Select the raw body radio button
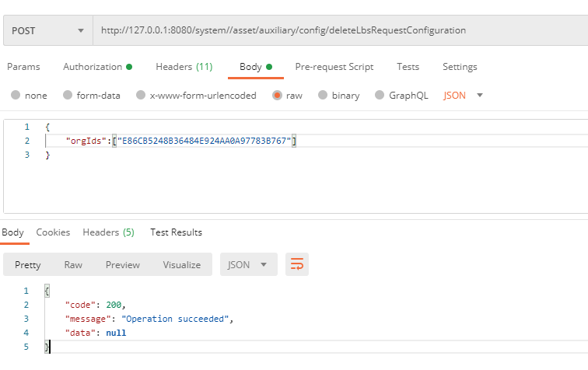This screenshot has height=370, width=588. coord(277,96)
